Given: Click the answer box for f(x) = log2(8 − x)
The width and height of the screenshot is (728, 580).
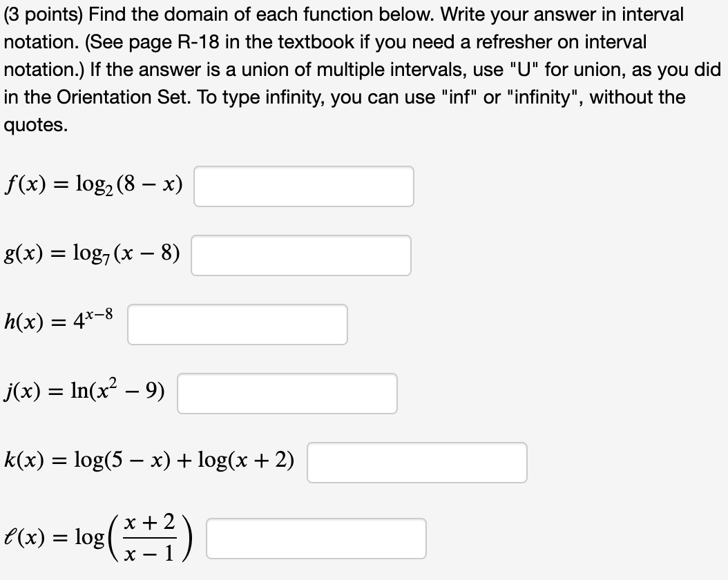Looking at the screenshot, I should coord(303,186).
